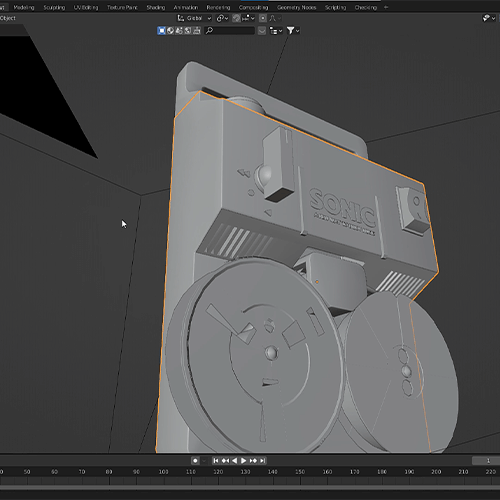This screenshot has height=500, width=500.
Task: Open the transform pivot point dropdown
Action: coord(222,18)
